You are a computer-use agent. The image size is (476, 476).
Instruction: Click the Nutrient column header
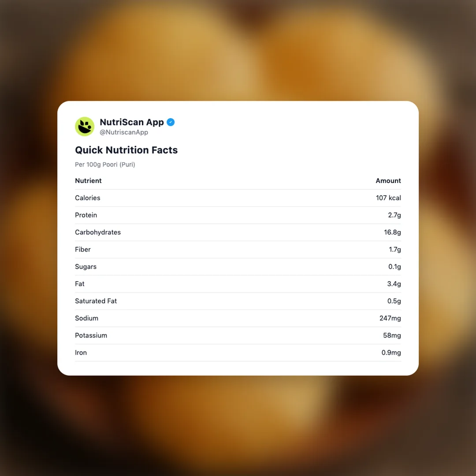(88, 181)
